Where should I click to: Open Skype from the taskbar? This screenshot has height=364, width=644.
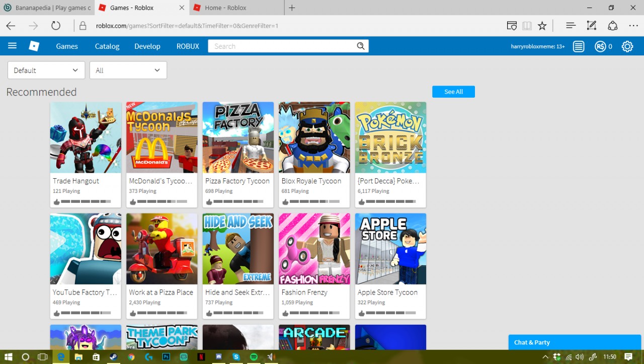pos(236,357)
